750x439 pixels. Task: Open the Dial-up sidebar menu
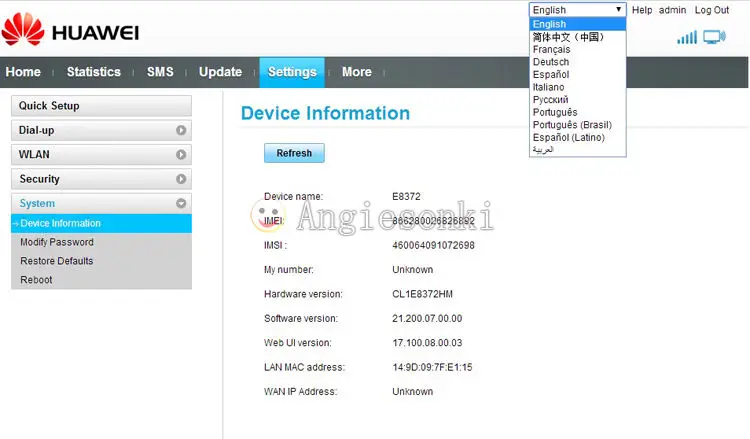click(101, 130)
